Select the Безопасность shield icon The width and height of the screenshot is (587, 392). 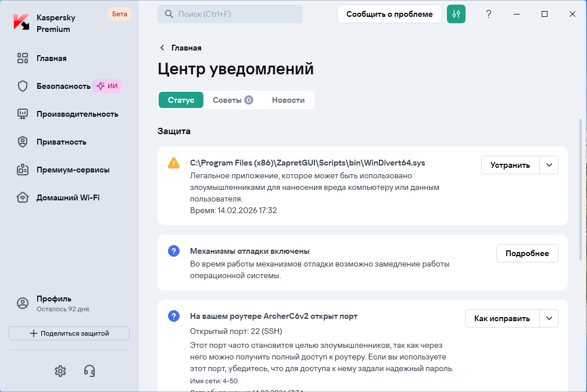[x=22, y=85]
